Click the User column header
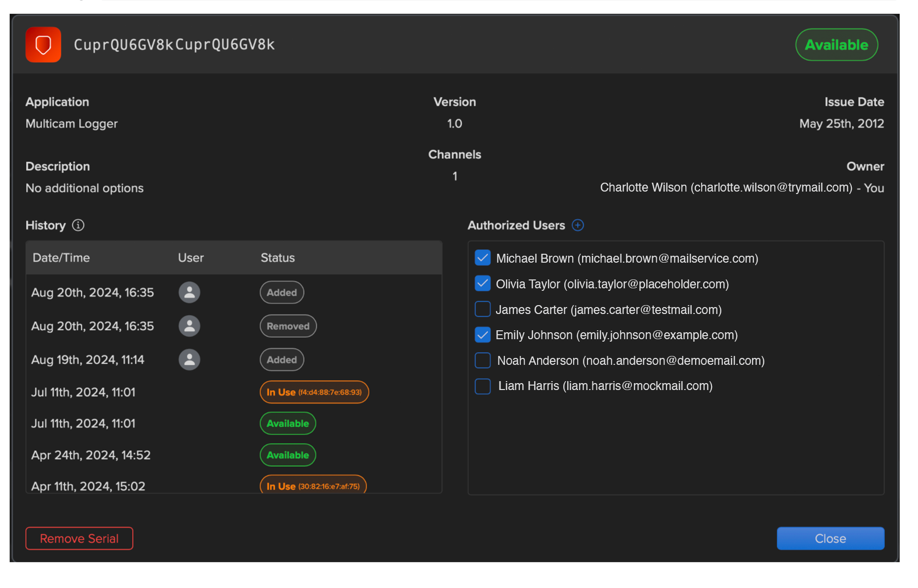 click(191, 258)
